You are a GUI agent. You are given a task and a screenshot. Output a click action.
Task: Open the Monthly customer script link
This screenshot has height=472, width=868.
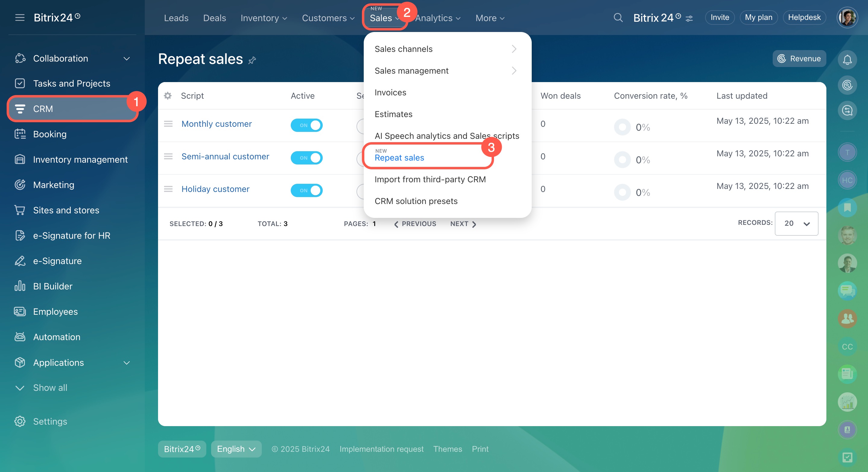[x=216, y=124]
